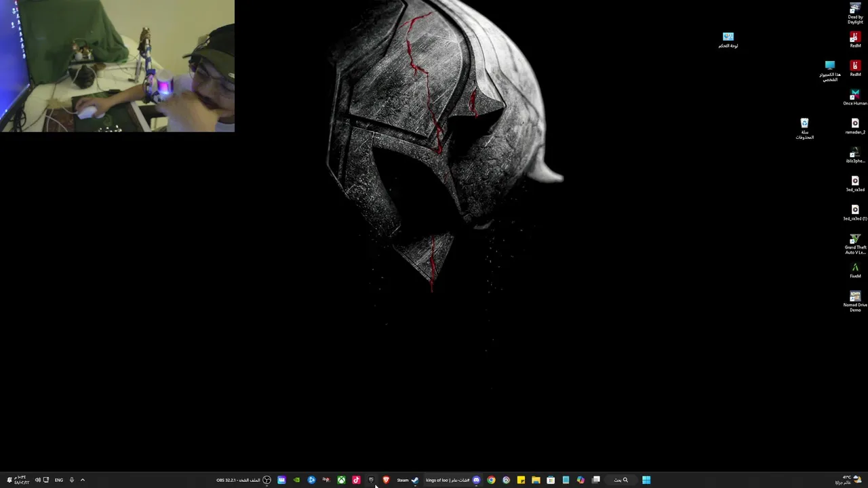Launch Copilot from the taskbar

(580, 480)
